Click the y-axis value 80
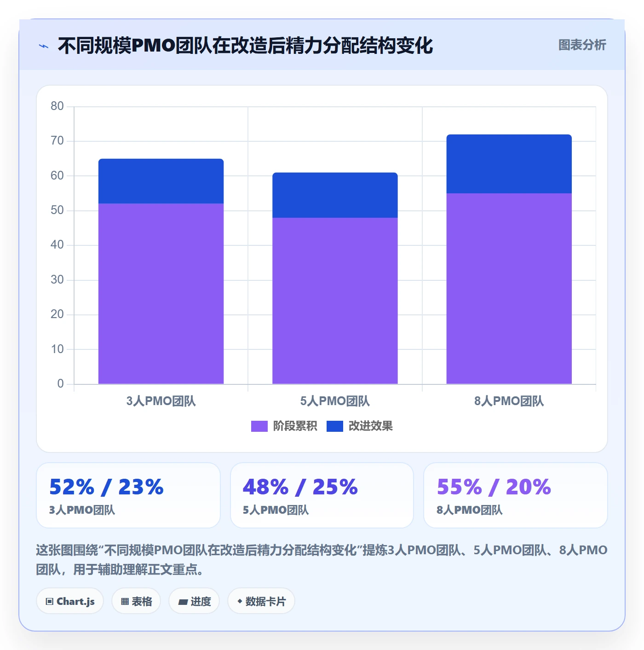644x650 pixels. click(x=57, y=106)
